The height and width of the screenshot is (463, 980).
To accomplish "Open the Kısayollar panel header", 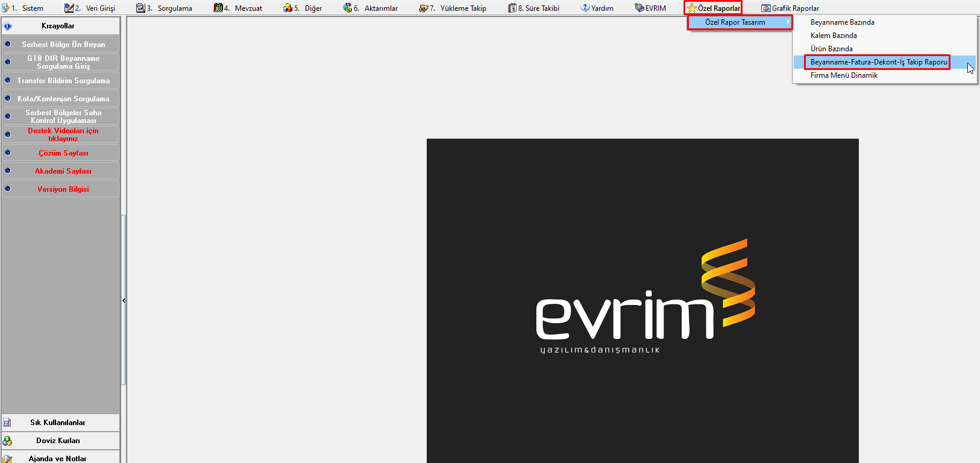I will coord(60,26).
